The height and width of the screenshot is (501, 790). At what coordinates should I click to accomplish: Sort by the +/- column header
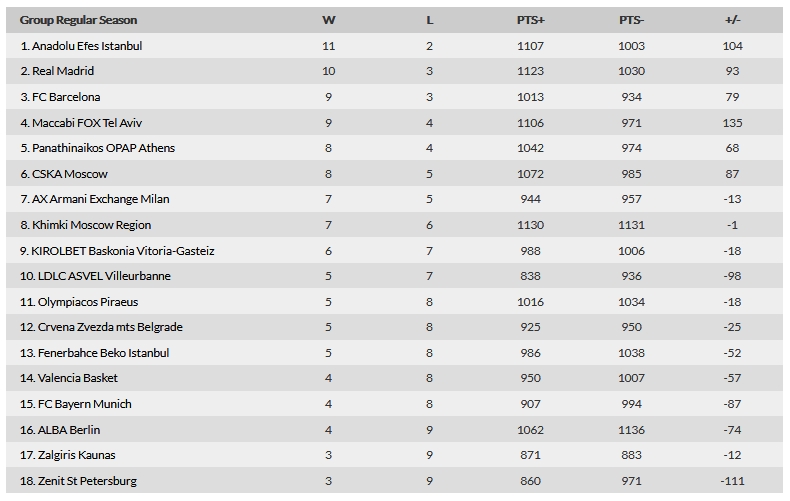coord(732,20)
